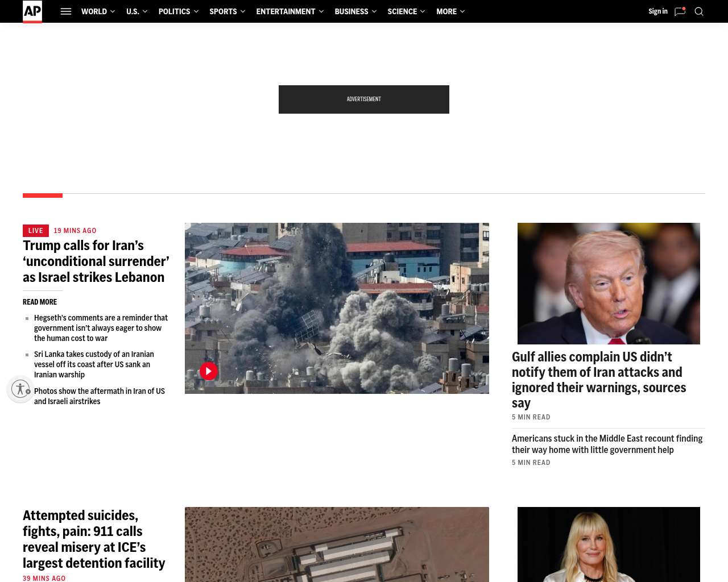Click the AP logo home icon
The width and height of the screenshot is (728, 582).
pos(32,11)
